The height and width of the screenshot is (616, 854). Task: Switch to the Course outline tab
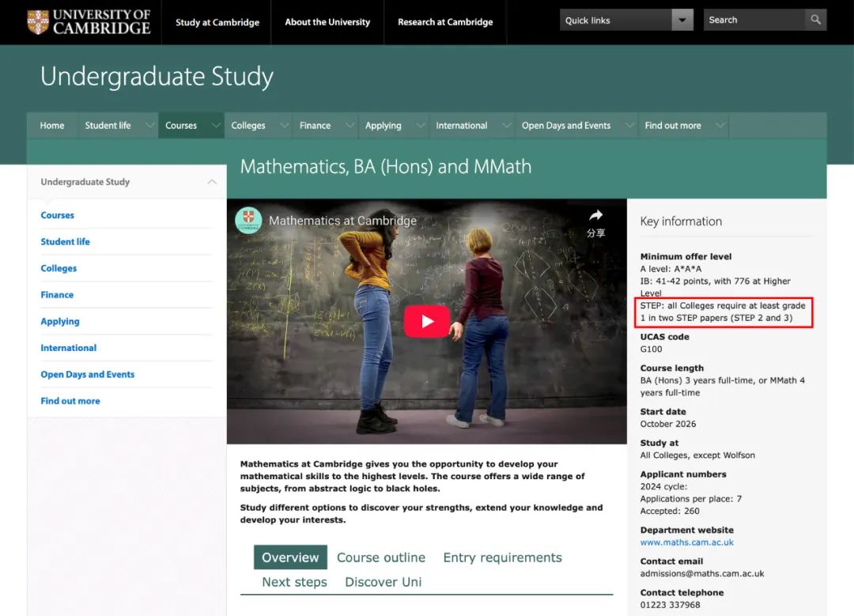[380, 557]
